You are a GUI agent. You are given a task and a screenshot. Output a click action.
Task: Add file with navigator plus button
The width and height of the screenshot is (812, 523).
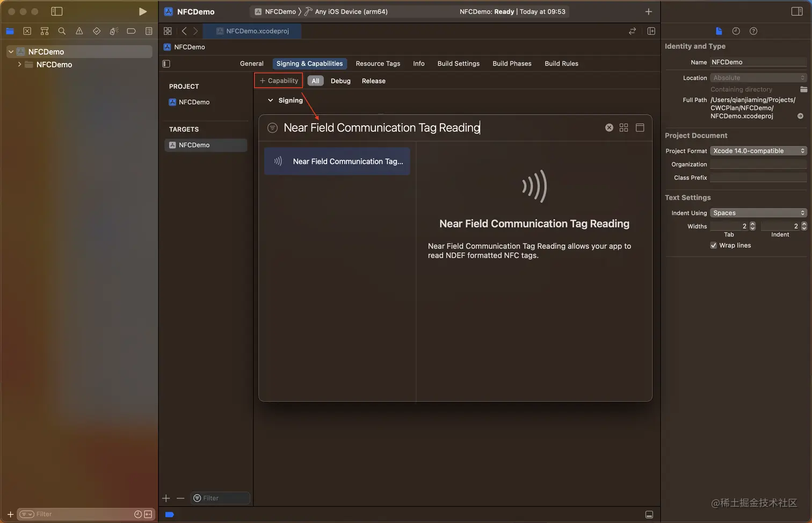[10, 514]
